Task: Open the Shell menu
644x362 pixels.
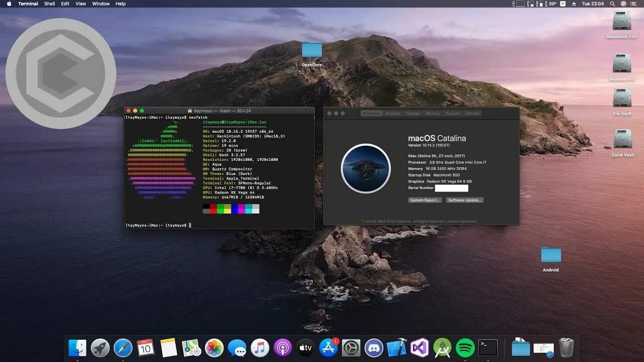Action: tap(50, 4)
